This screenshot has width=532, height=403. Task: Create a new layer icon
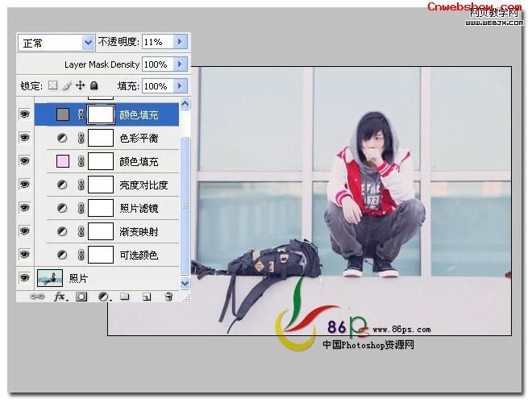pyautogui.click(x=147, y=297)
